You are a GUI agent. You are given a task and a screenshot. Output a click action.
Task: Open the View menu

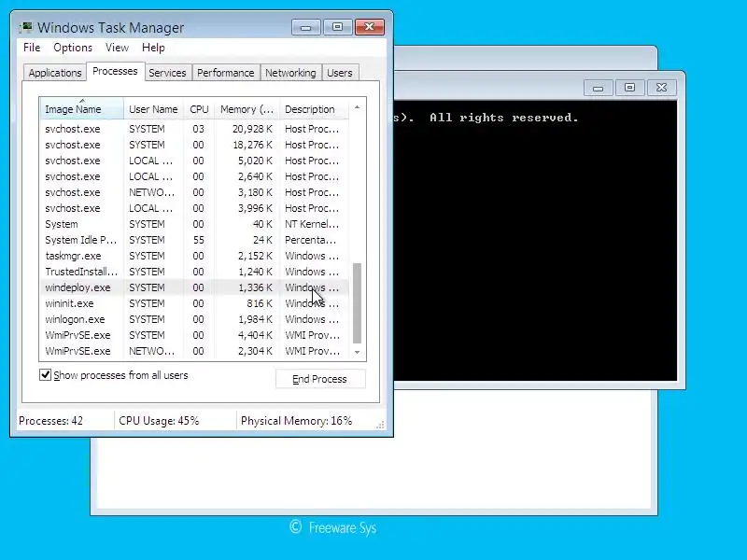click(118, 48)
